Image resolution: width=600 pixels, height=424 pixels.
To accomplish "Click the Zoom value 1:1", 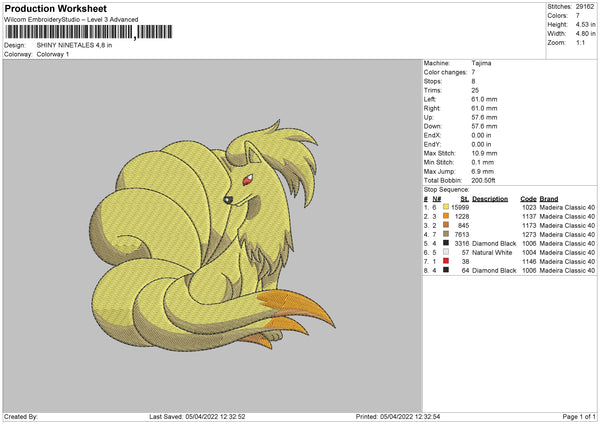I will point(580,42).
